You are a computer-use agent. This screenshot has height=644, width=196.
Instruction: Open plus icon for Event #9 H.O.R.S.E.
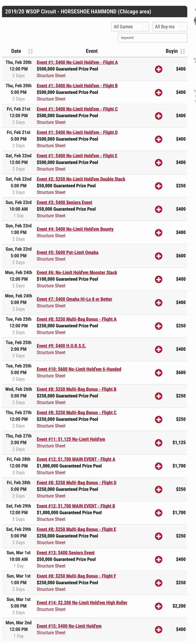(x=158, y=349)
